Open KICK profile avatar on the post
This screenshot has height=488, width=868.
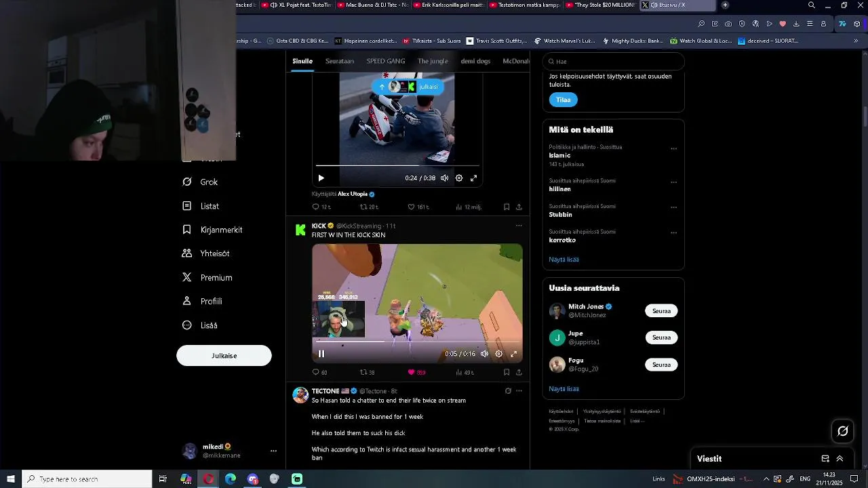(x=300, y=230)
